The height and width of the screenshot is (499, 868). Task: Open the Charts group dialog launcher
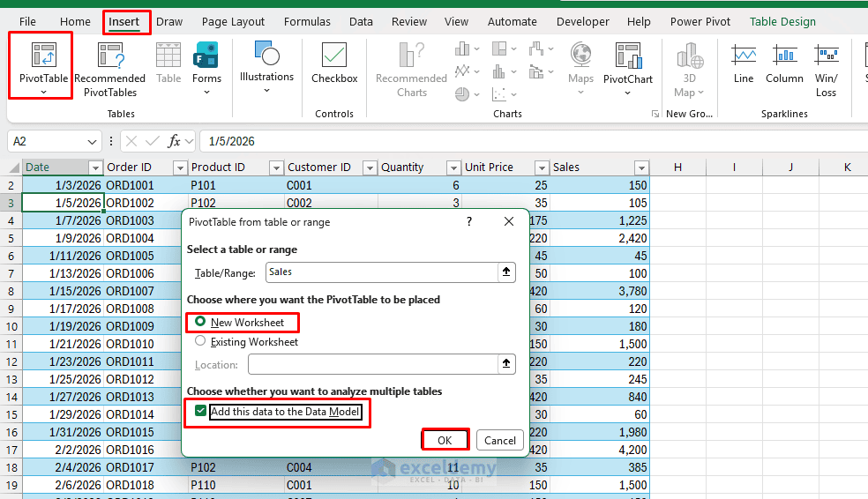point(655,114)
